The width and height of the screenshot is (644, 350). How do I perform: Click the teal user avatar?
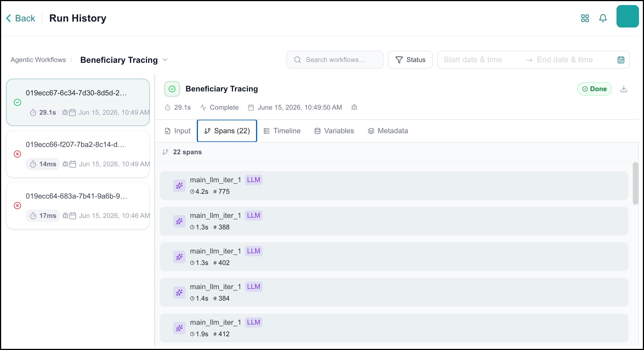(x=628, y=16)
